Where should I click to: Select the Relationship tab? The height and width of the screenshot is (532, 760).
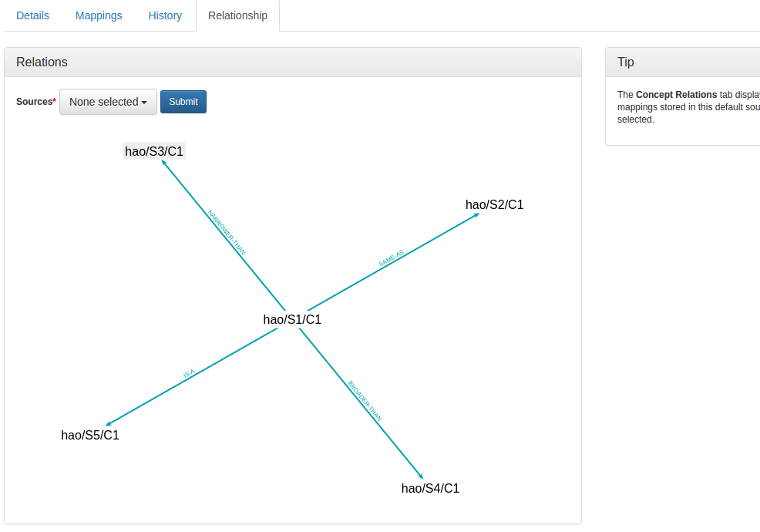pos(237,15)
